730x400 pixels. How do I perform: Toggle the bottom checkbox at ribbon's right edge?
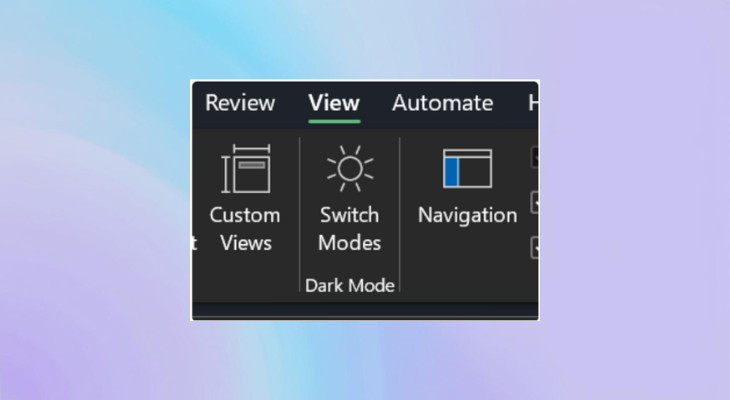click(535, 248)
